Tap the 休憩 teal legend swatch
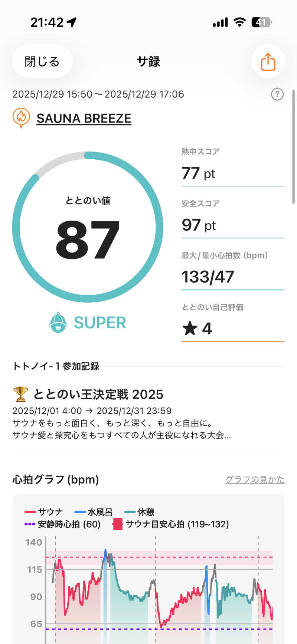The image size is (297, 644). (130, 512)
